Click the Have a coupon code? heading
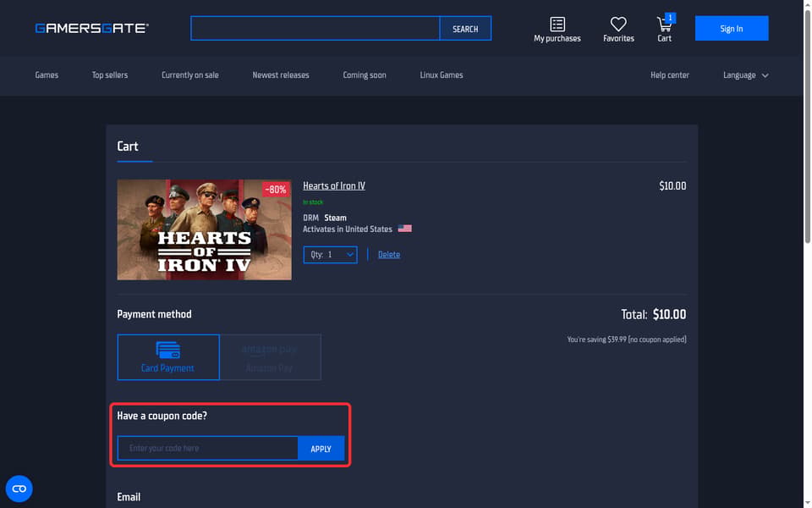 click(162, 416)
